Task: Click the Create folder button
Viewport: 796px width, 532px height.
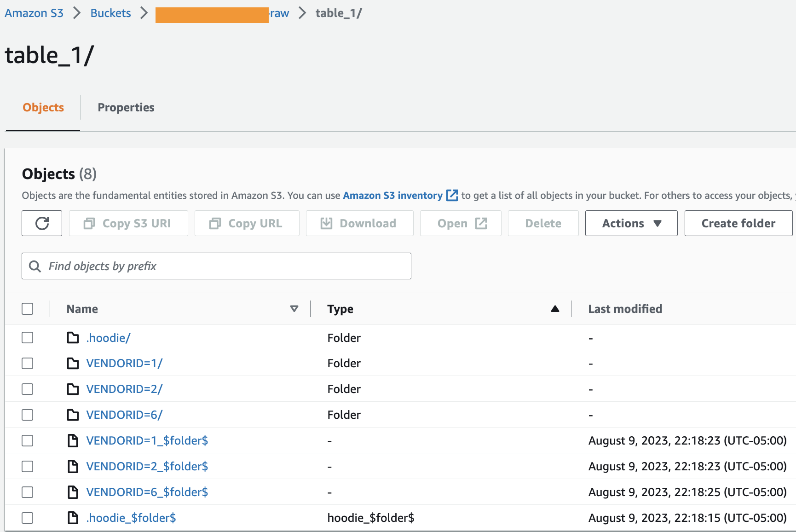Action: tap(738, 223)
